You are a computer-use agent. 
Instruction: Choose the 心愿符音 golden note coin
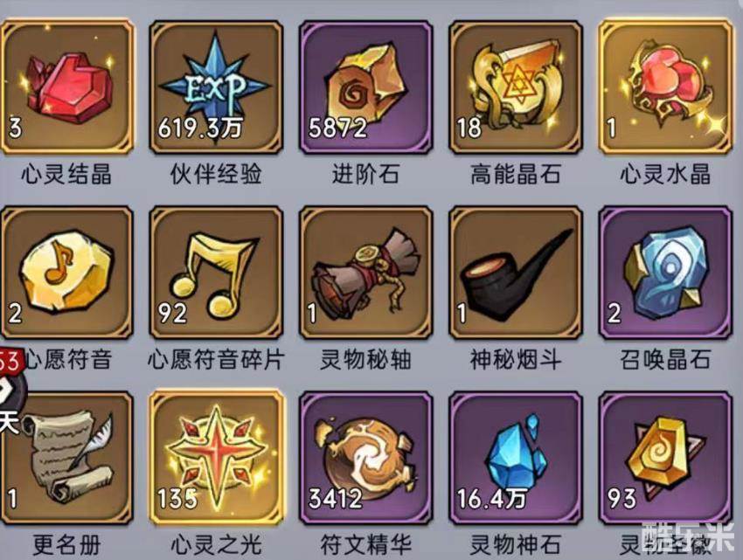66,273
